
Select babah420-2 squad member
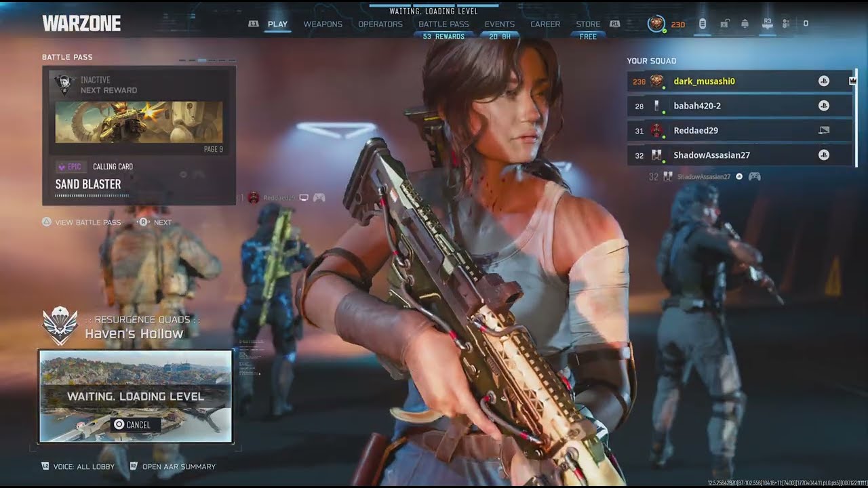739,106
